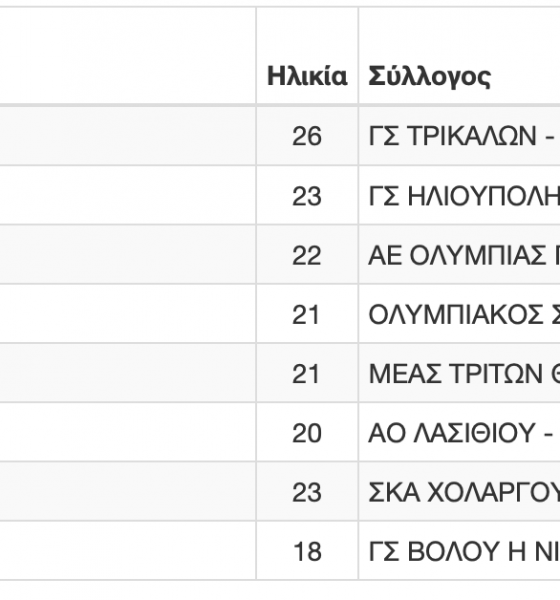Select the age cell showing 18
The height and width of the screenshot is (600, 560).
tap(307, 551)
